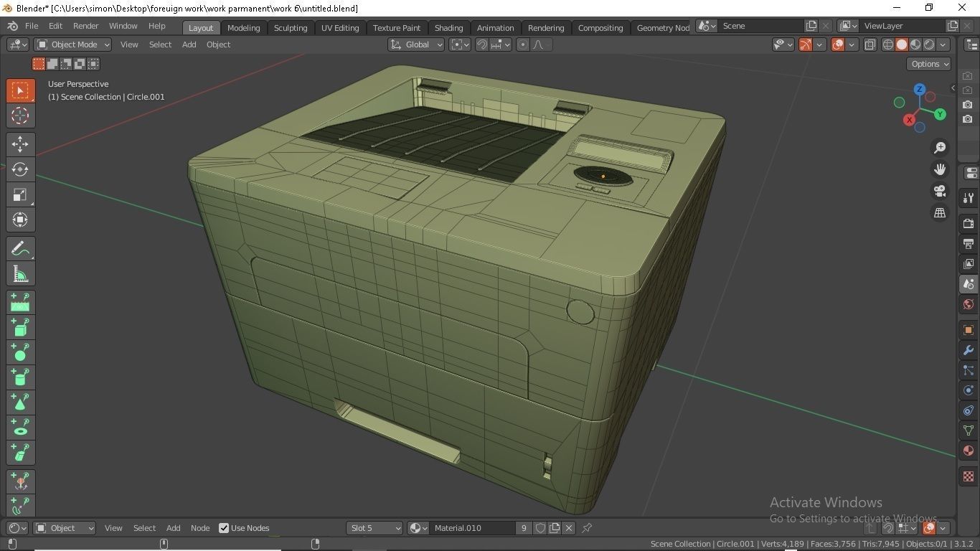980x551 pixels.
Task: Activate the 3D Cursor tool
Action: point(20,116)
